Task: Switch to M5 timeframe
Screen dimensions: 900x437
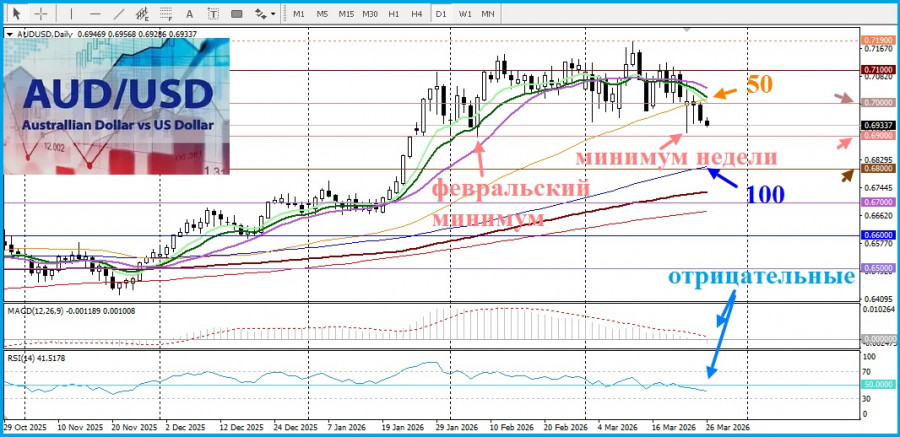Action: click(322, 13)
